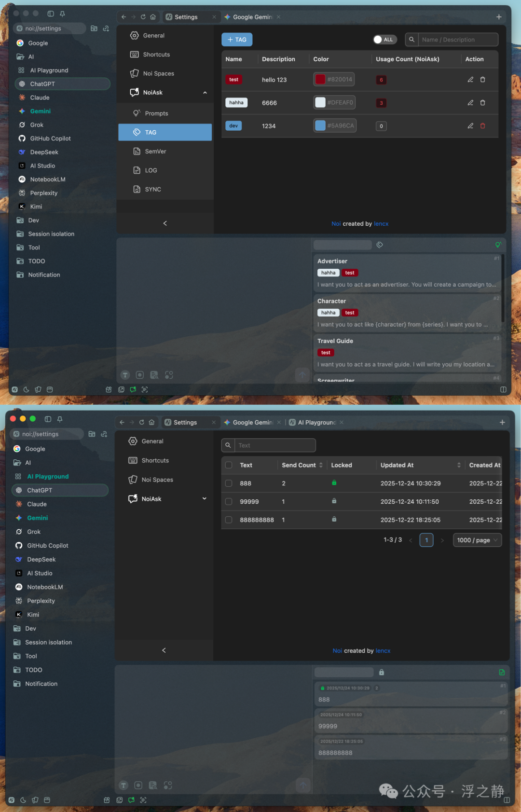Click the NotebookLM icon in the TAG settings window
Image resolution: width=521 pixels, height=812 pixels.
pyautogui.click(x=22, y=179)
